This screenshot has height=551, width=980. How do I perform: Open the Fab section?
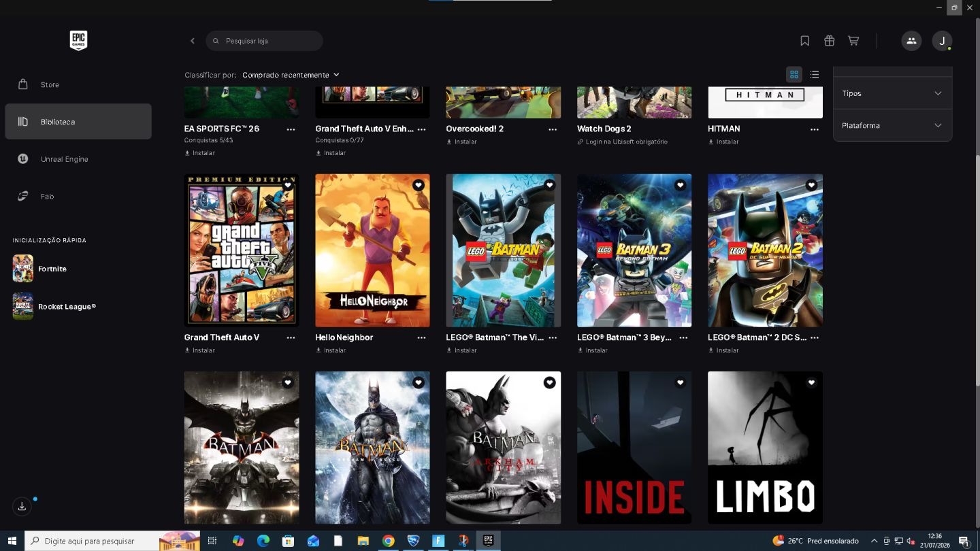point(78,197)
